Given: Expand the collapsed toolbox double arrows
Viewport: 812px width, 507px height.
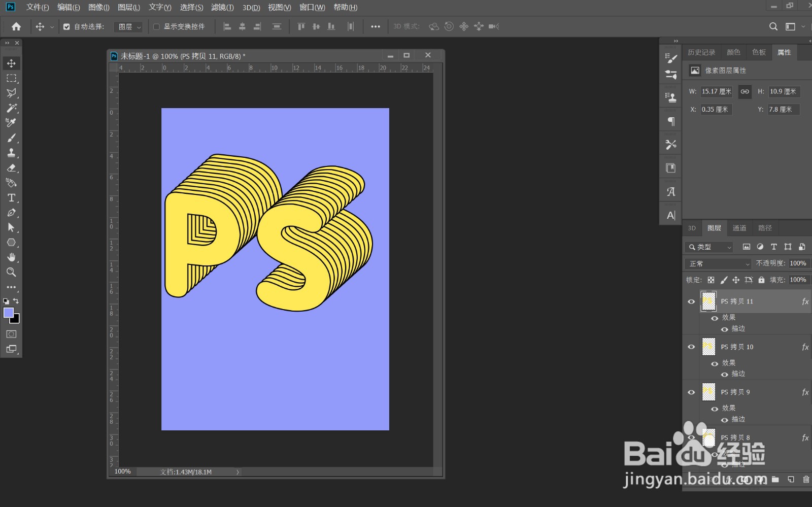Looking at the screenshot, I should [x=7, y=43].
